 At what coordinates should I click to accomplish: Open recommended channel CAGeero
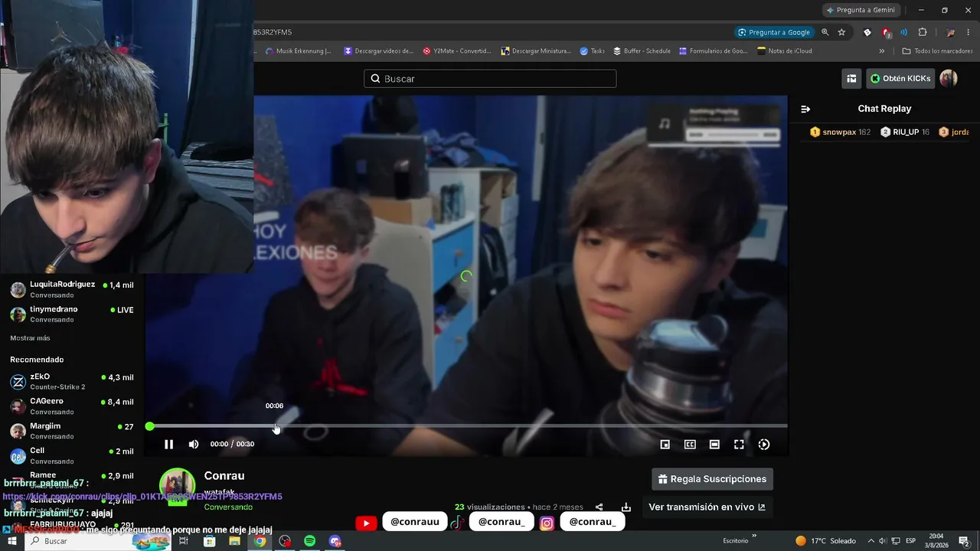pos(72,406)
